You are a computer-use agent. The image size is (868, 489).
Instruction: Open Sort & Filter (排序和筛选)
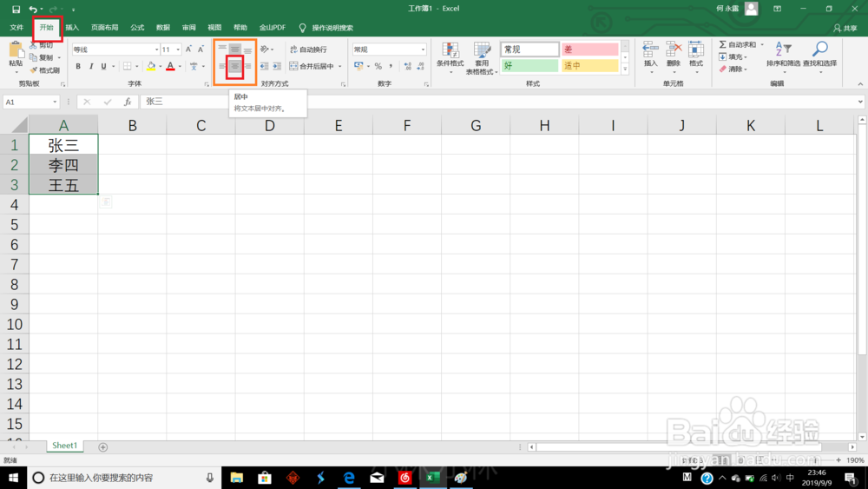click(x=783, y=57)
